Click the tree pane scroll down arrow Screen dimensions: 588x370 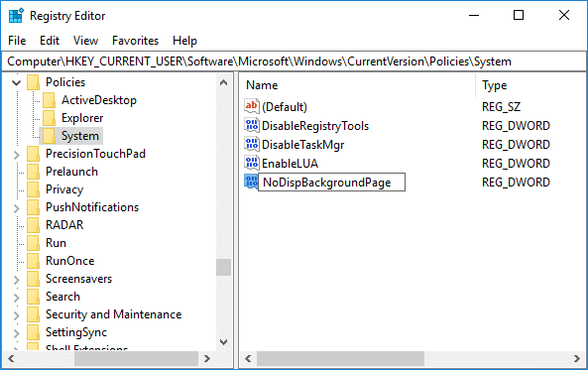[x=223, y=342]
